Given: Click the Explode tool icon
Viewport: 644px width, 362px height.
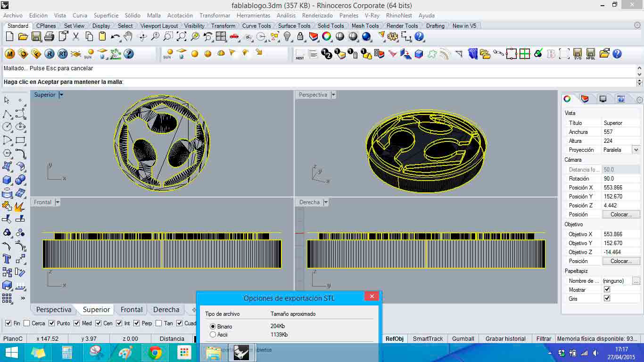Looking at the screenshot, I should pyautogui.click(x=20, y=206).
